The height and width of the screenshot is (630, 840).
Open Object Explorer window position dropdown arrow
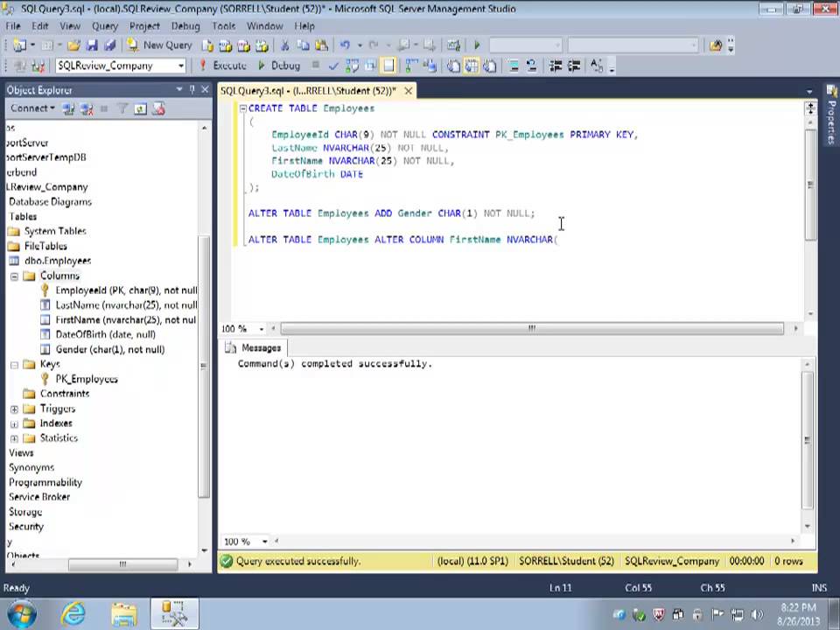[x=179, y=90]
